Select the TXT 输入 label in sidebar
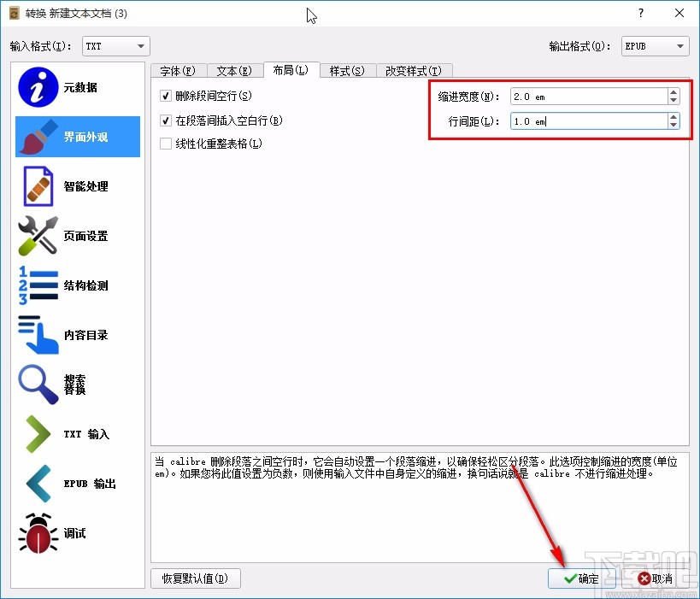 click(86, 434)
